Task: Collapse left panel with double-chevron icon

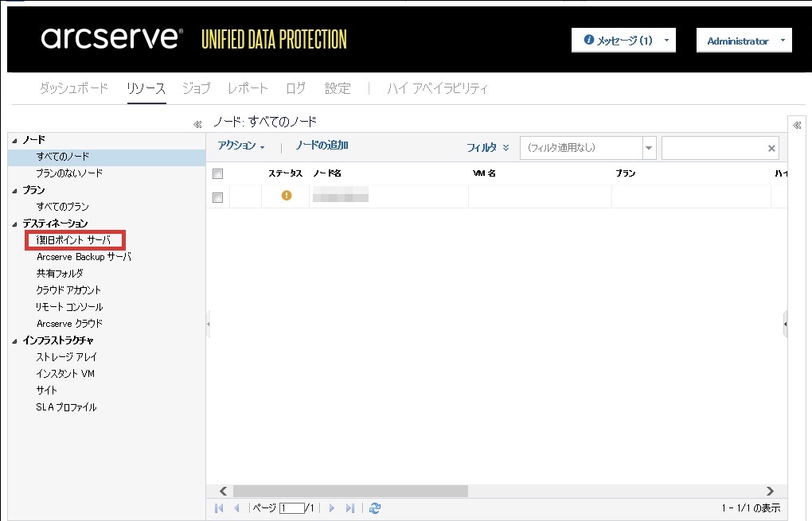Action: click(x=197, y=124)
